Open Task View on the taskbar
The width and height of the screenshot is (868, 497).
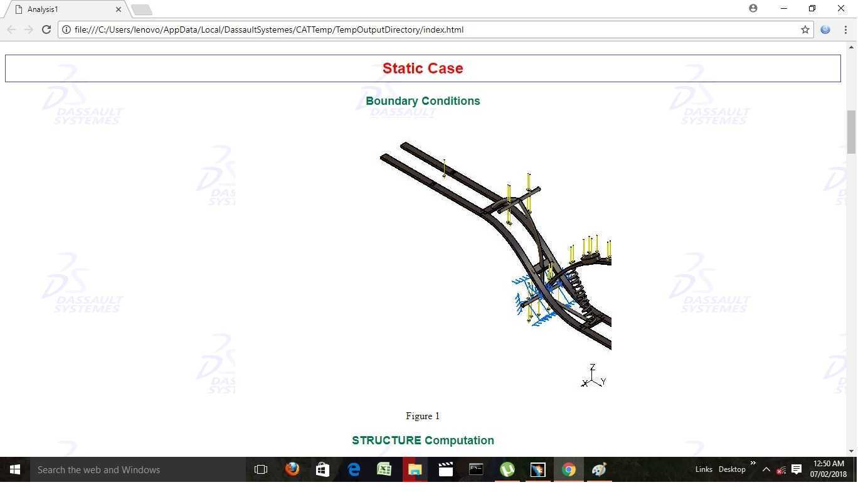[261, 469]
